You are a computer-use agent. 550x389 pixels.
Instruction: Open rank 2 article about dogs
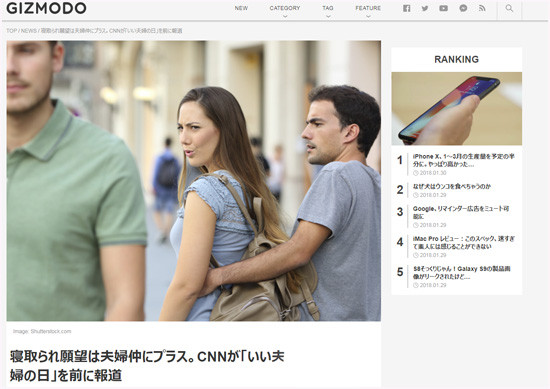[452, 187]
